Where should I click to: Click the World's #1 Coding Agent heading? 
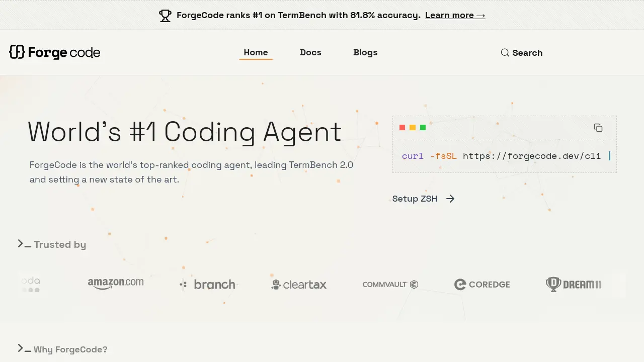(x=185, y=132)
